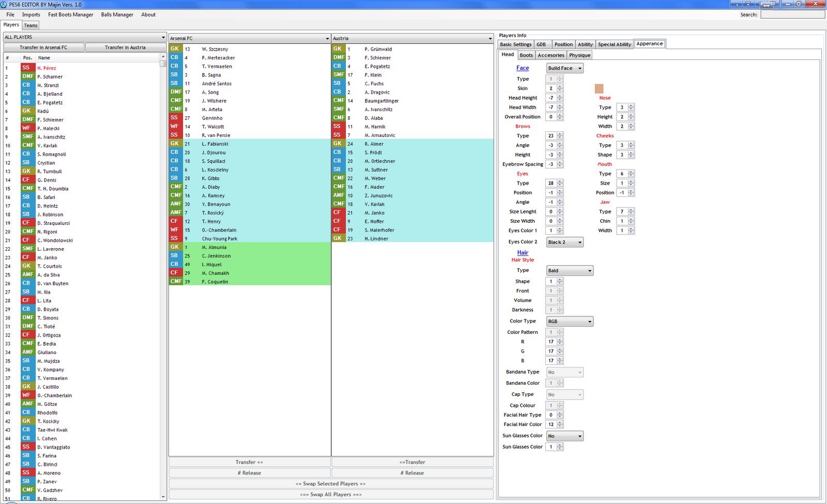This screenshot has width=827, height=504.
Task: Switch to the Boots sub-tab
Action: point(526,55)
